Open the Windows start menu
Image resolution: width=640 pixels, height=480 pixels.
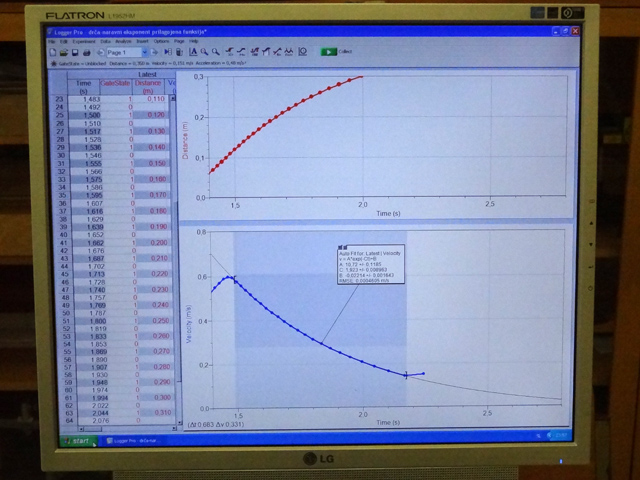(x=78, y=441)
